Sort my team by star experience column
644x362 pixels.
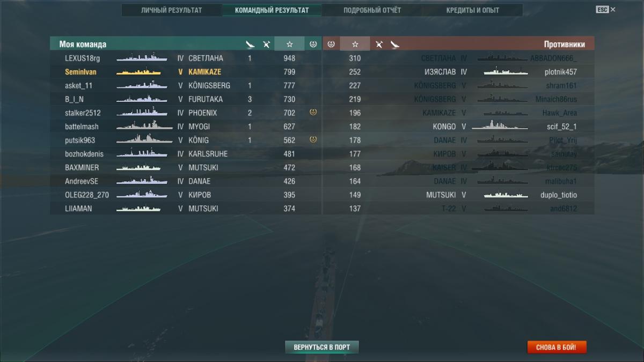tap(289, 44)
